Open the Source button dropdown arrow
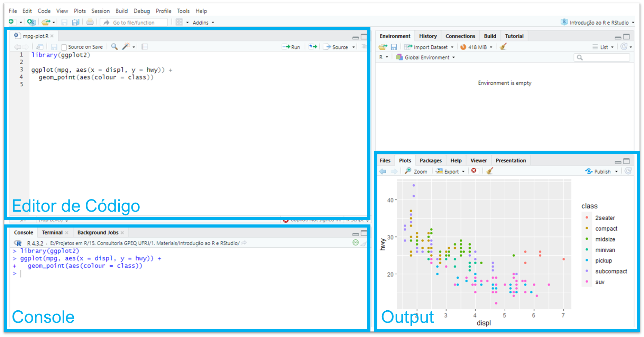 click(353, 47)
